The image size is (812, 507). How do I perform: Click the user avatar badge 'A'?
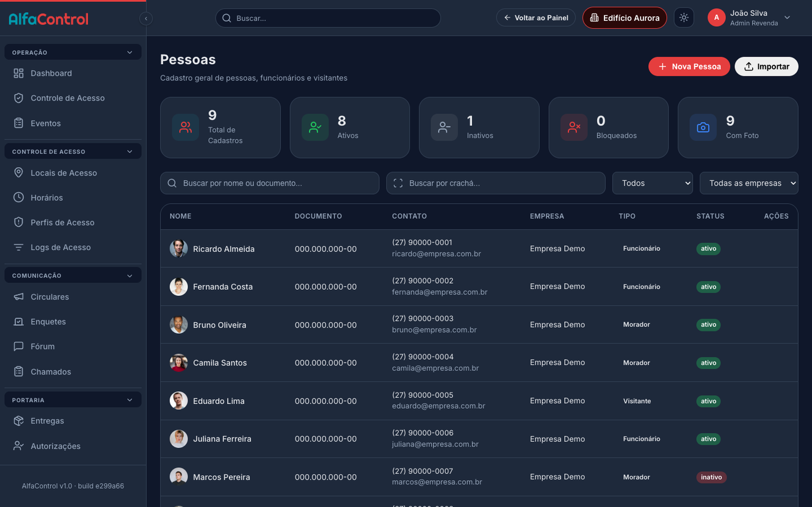coord(716,18)
